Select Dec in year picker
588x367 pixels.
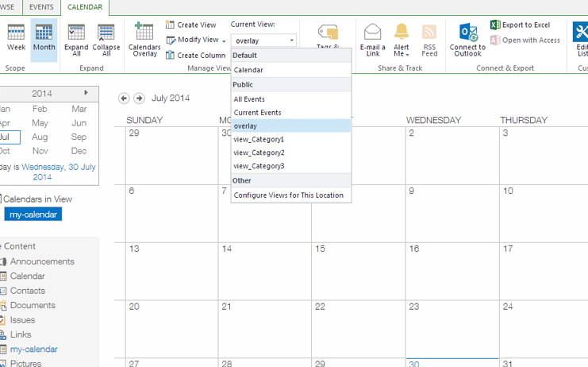coord(79,151)
